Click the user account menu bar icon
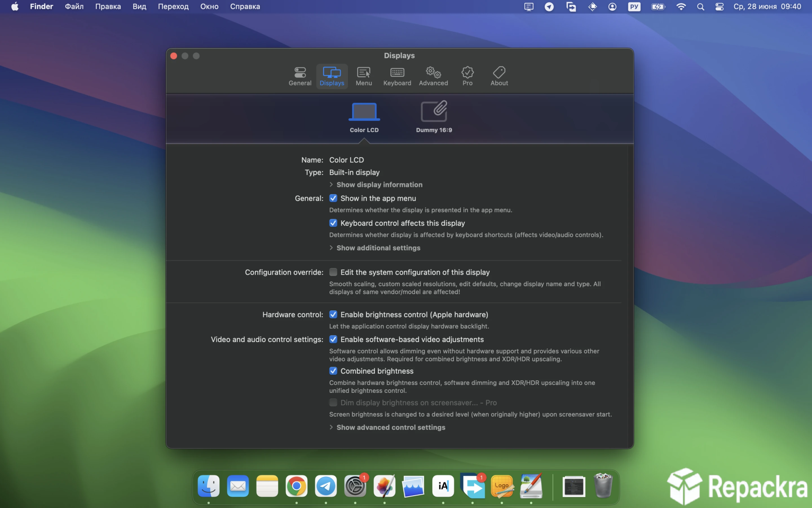This screenshot has width=812, height=508. coord(612,7)
